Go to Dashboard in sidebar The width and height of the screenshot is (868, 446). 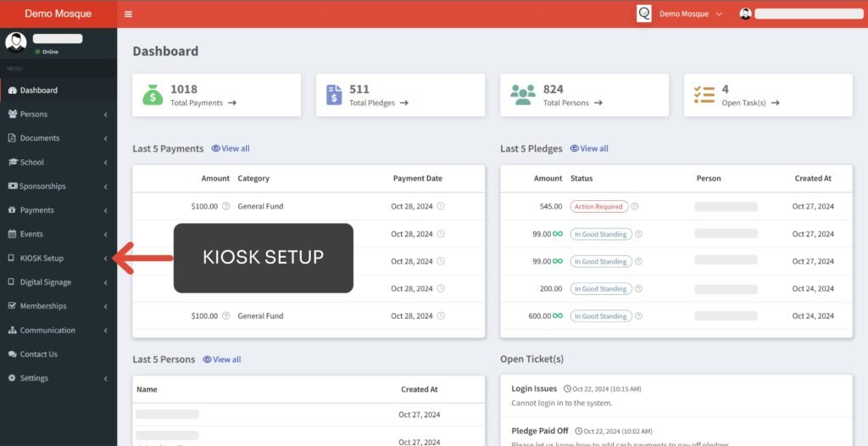38,91
